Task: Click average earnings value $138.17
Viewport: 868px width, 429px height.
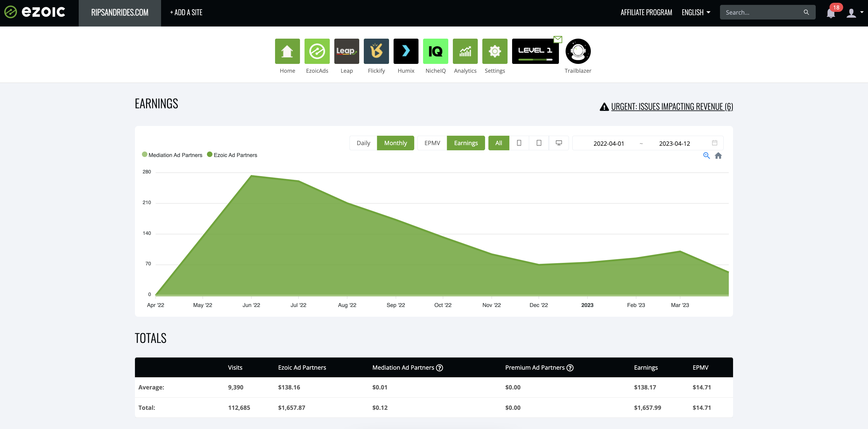Action: (x=645, y=387)
